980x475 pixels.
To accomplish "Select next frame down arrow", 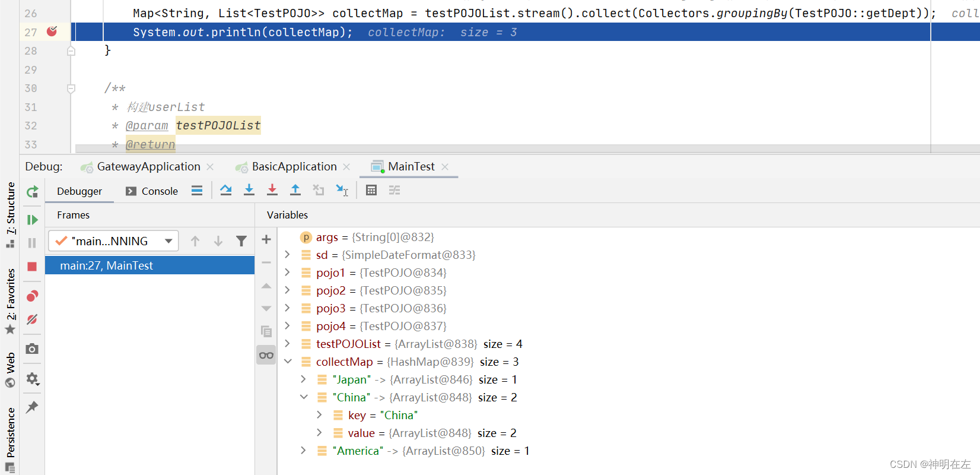I will 218,241.
